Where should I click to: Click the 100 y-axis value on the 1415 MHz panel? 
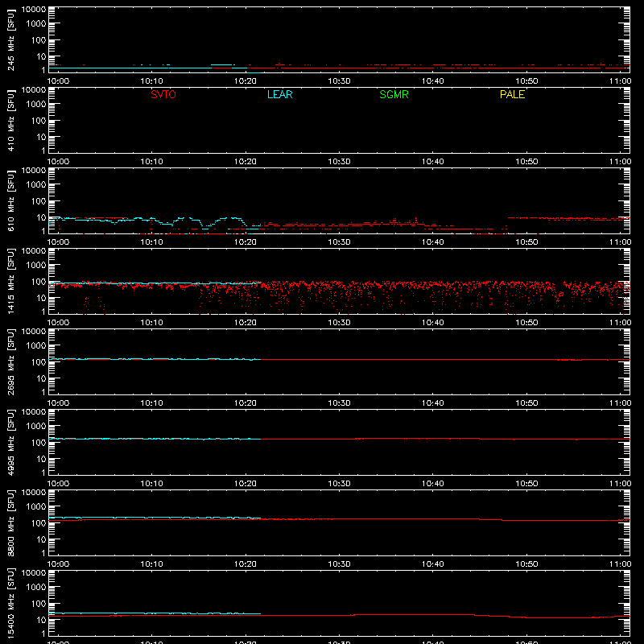click(x=39, y=282)
